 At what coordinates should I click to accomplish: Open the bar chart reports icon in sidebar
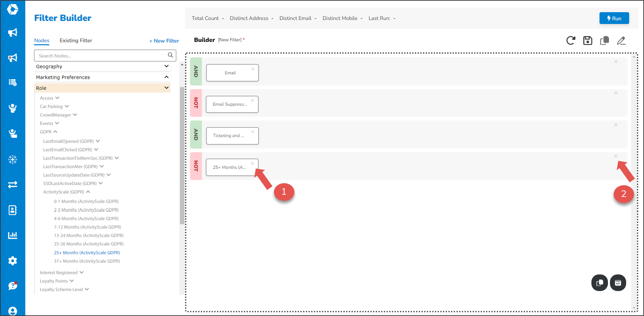(x=13, y=235)
